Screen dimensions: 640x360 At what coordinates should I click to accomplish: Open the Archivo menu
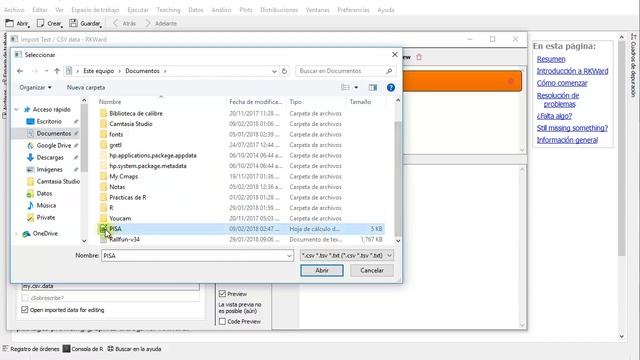14,10
